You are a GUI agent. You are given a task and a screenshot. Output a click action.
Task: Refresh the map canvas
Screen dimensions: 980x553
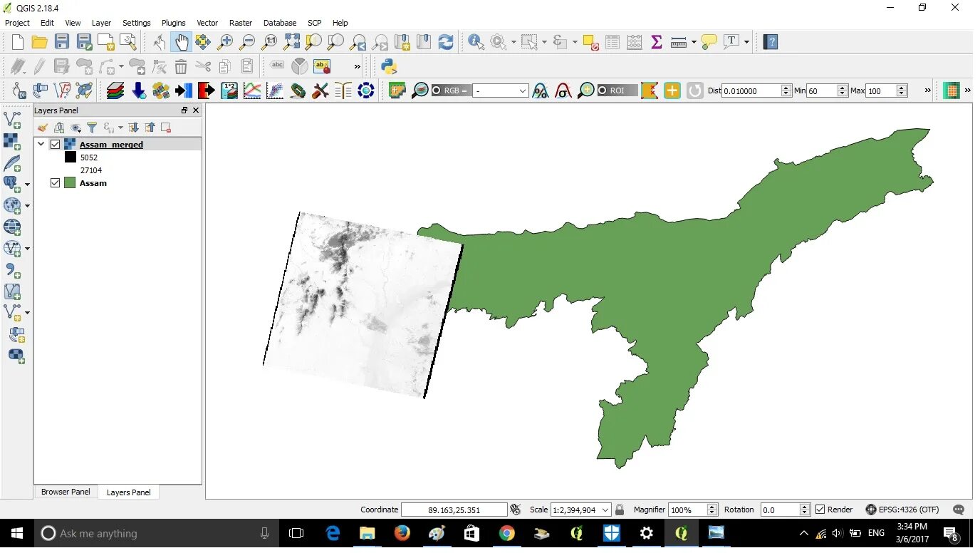coord(446,42)
